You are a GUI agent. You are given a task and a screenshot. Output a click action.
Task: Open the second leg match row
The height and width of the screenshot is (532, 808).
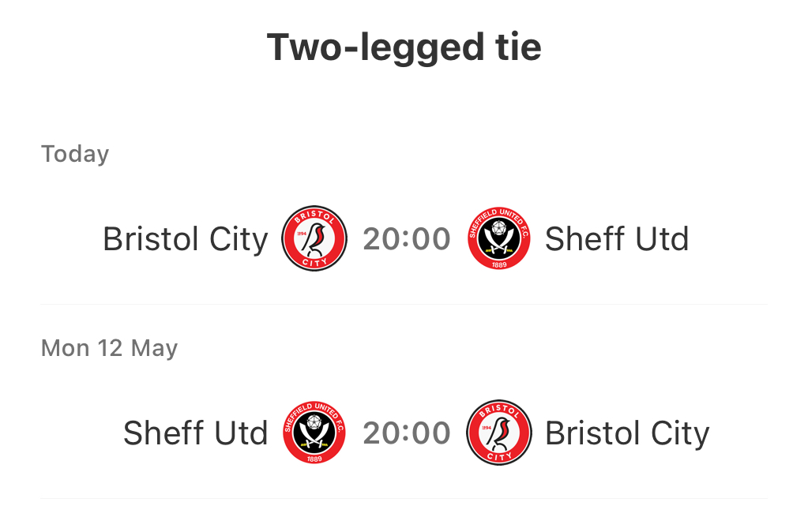(404, 433)
